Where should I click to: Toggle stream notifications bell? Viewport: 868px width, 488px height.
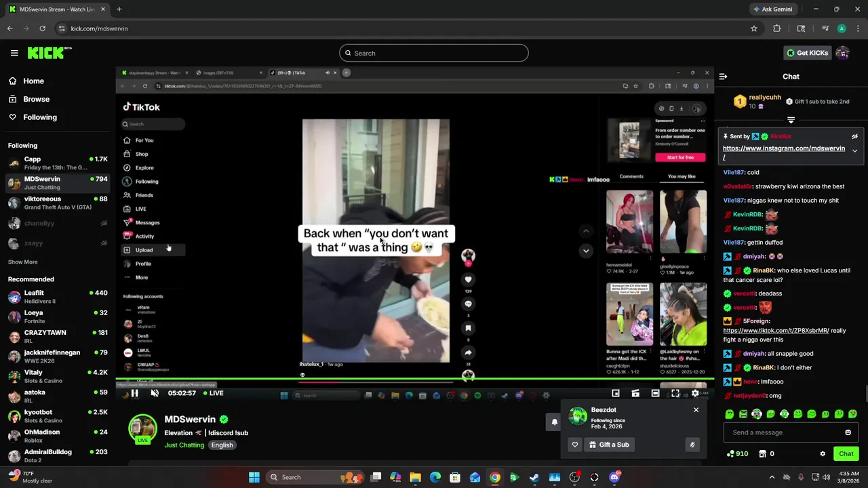click(554, 422)
